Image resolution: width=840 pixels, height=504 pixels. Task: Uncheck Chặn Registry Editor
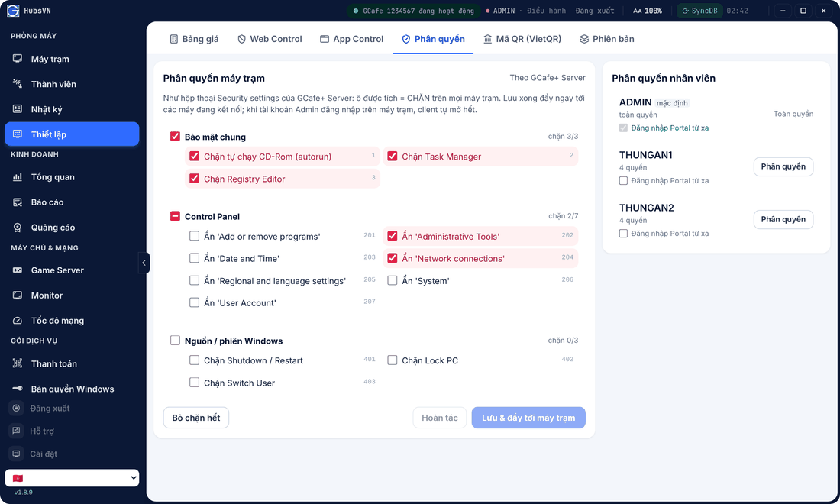point(195,179)
